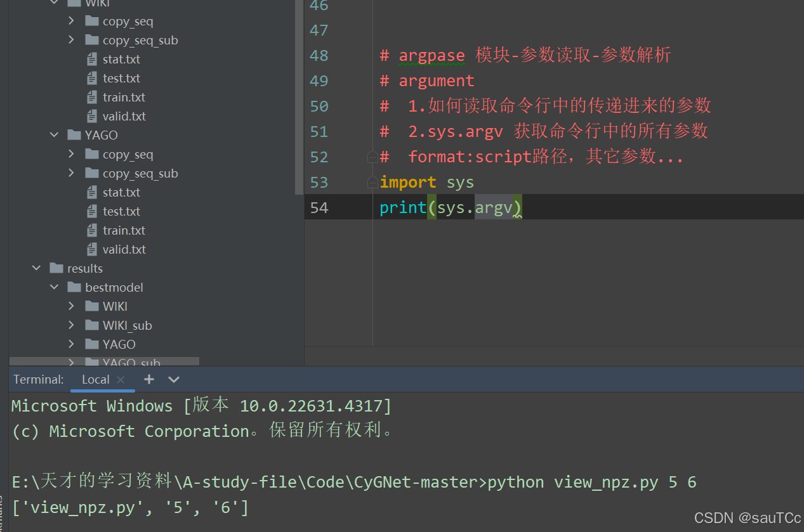
Task: Click the '# argument' comment line
Action: [427, 81]
